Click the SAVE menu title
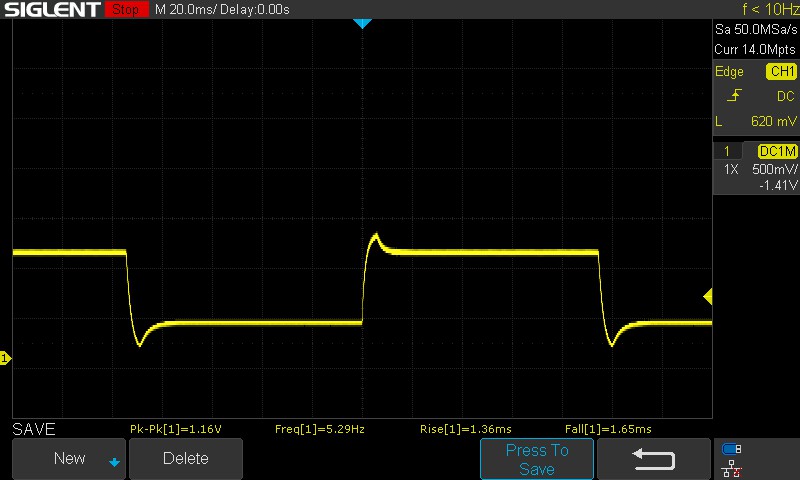Viewport: 800px width, 480px height. [34, 429]
